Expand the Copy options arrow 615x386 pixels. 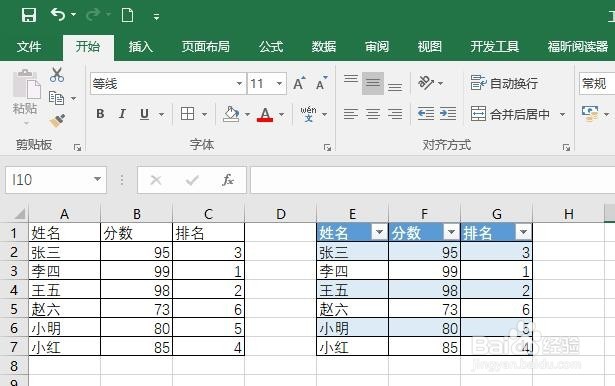pos(74,98)
